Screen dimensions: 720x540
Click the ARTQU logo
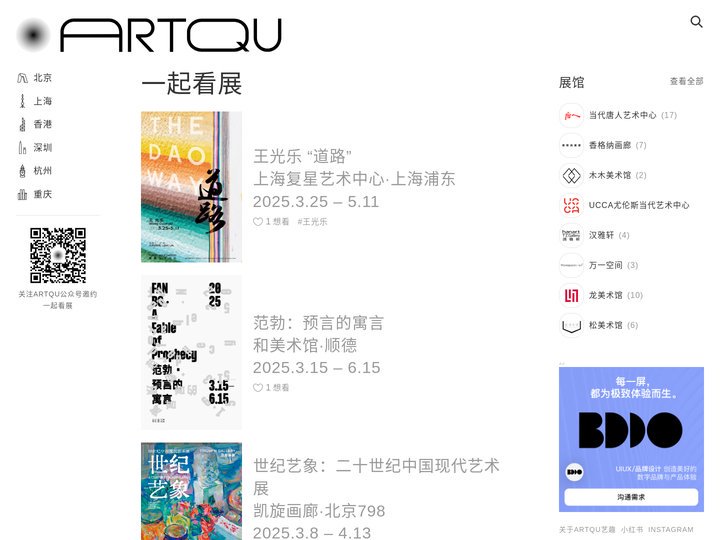click(149, 35)
